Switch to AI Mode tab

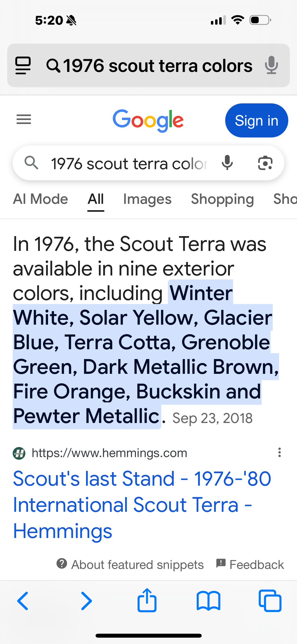(x=40, y=199)
